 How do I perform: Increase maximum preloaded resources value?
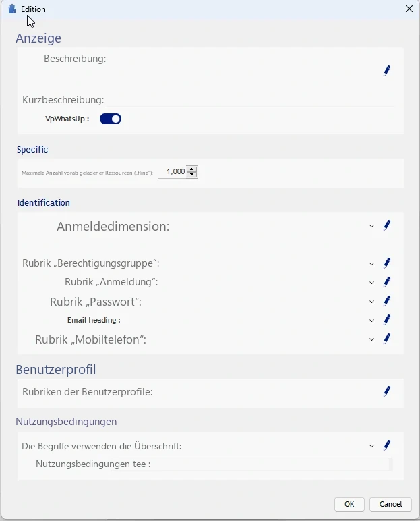click(192, 169)
